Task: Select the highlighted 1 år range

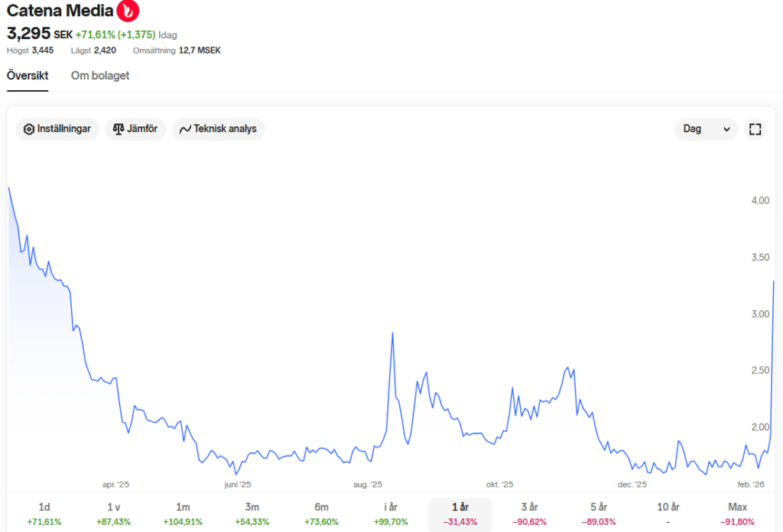Action: pos(460,514)
